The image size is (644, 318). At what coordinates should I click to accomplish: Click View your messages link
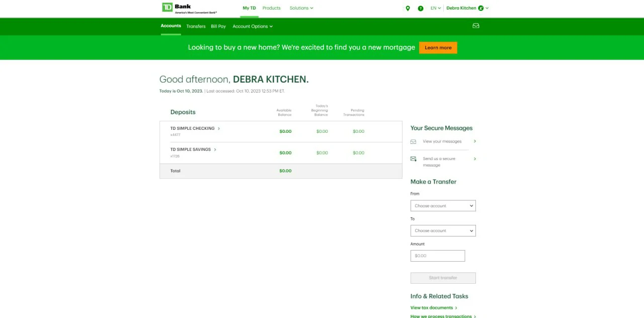pyautogui.click(x=442, y=141)
